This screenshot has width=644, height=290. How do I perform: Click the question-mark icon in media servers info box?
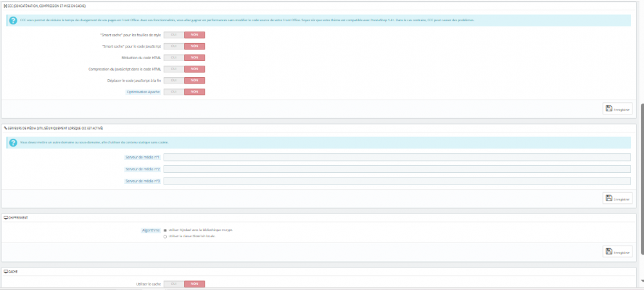pos(13,142)
